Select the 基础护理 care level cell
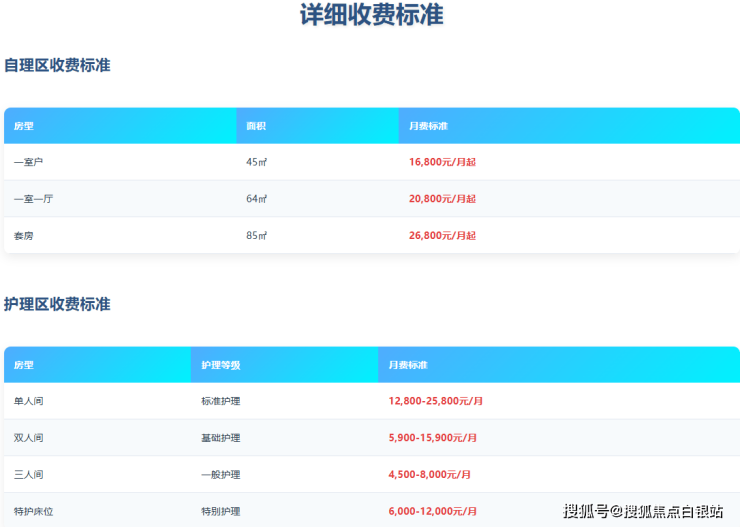 pos(220,438)
